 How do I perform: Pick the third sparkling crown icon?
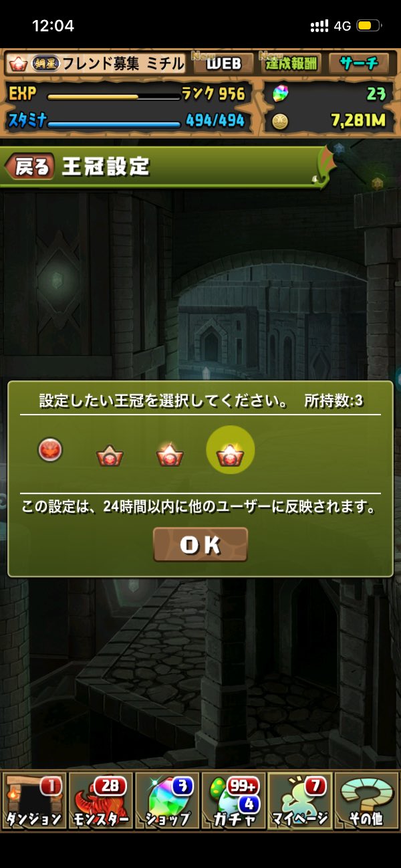pos(170,455)
